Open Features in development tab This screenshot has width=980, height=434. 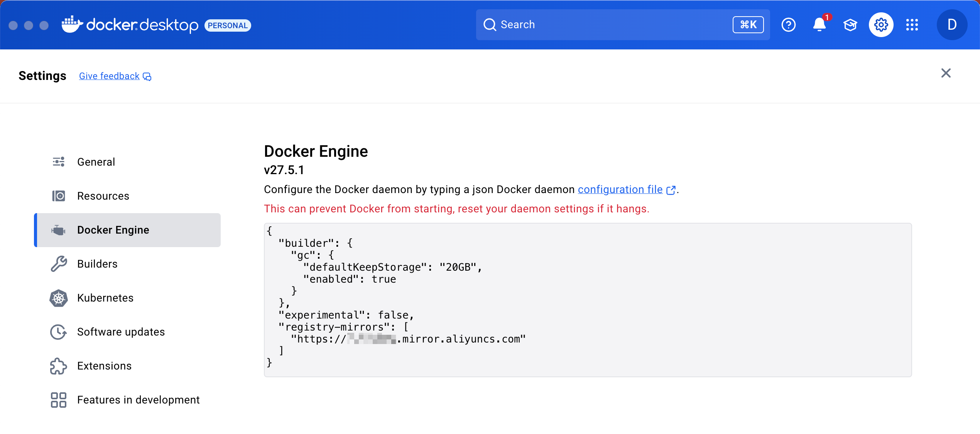pyautogui.click(x=127, y=400)
